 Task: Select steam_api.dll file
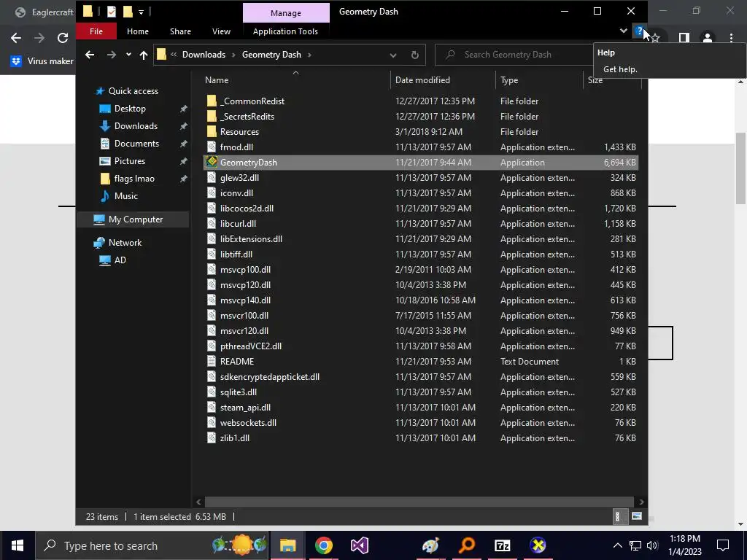click(x=245, y=408)
